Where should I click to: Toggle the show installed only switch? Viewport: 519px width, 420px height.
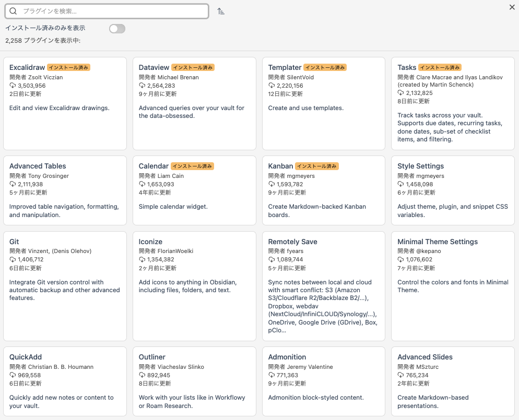pyautogui.click(x=117, y=28)
